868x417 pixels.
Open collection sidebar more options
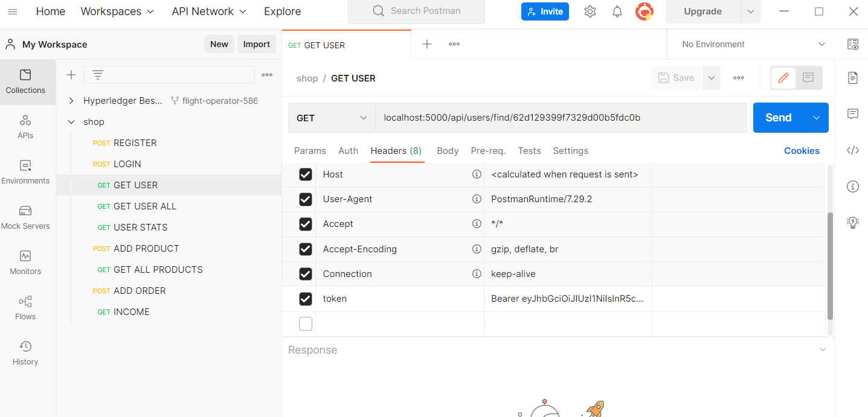[x=267, y=75]
